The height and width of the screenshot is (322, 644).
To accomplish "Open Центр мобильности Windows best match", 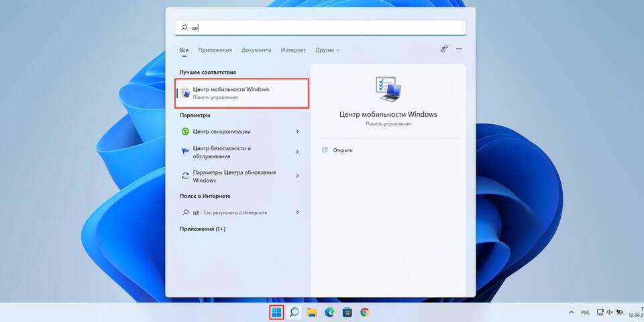I will click(242, 93).
